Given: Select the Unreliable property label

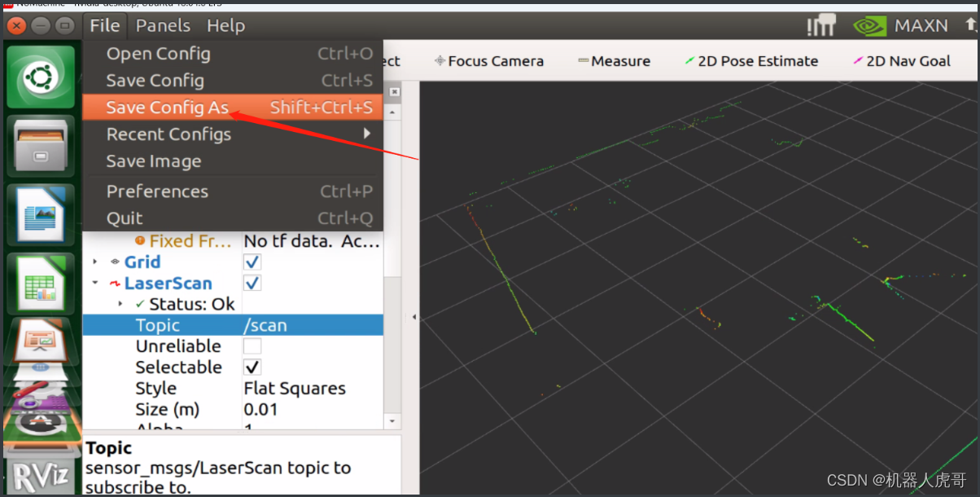Looking at the screenshot, I should click(178, 346).
